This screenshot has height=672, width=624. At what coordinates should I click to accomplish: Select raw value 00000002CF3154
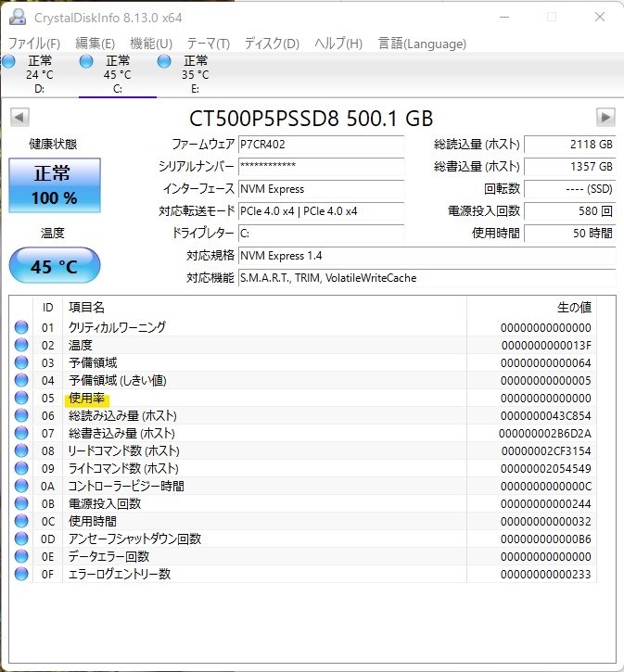pos(546,450)
